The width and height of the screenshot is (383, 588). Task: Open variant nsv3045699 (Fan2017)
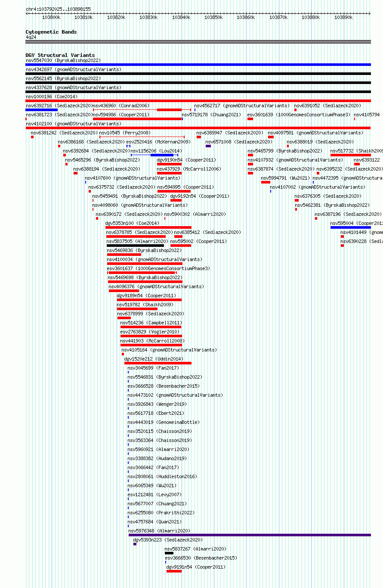tap(153, 368)
